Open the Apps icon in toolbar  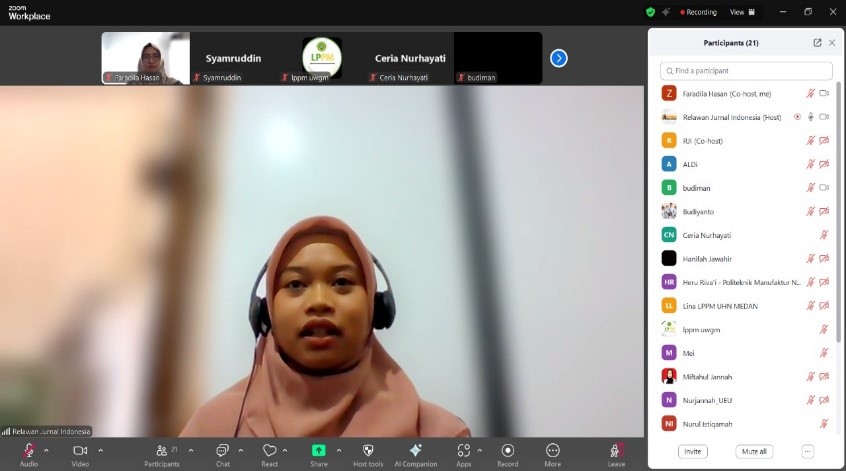[x=463, y=451]
